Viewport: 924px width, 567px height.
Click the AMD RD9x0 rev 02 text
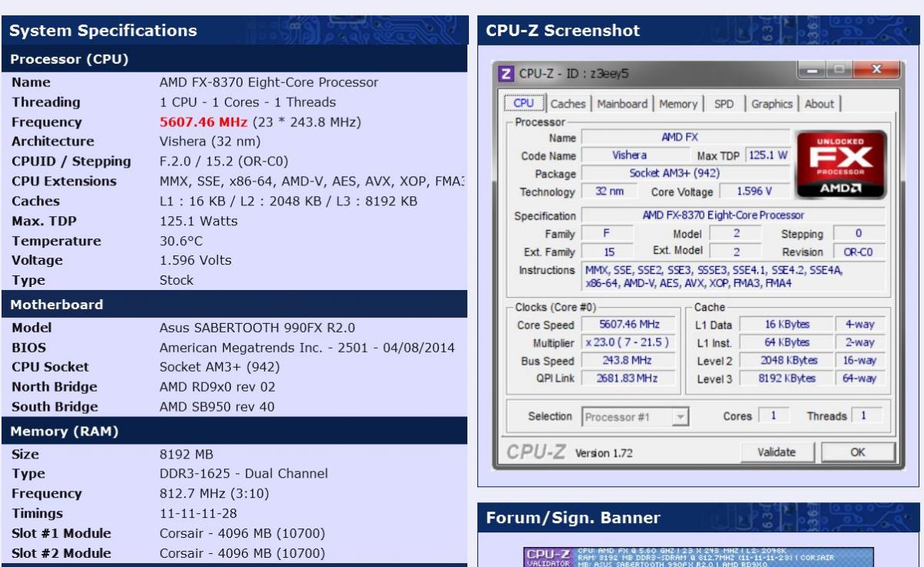click(x=217, y=387)
